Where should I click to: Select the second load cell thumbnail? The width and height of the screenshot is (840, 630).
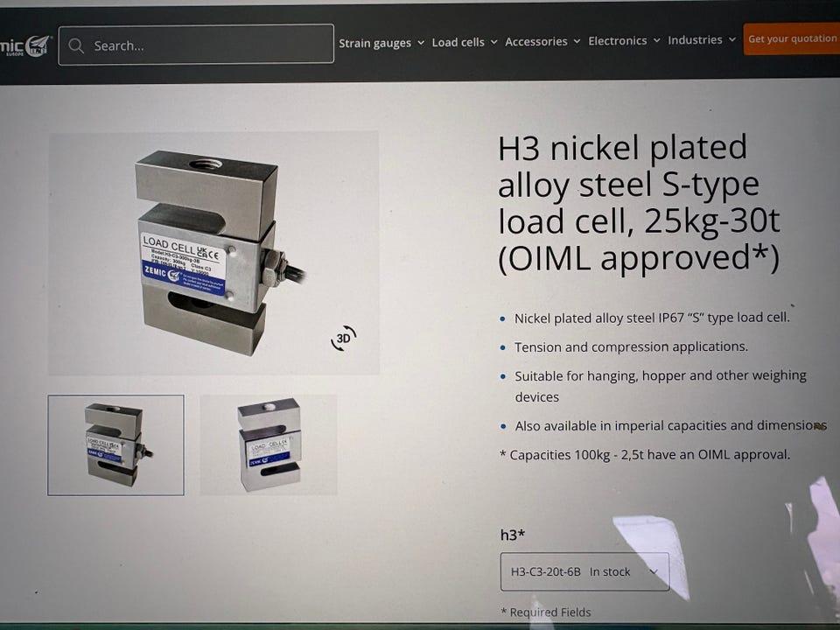(x=269, y=444)
